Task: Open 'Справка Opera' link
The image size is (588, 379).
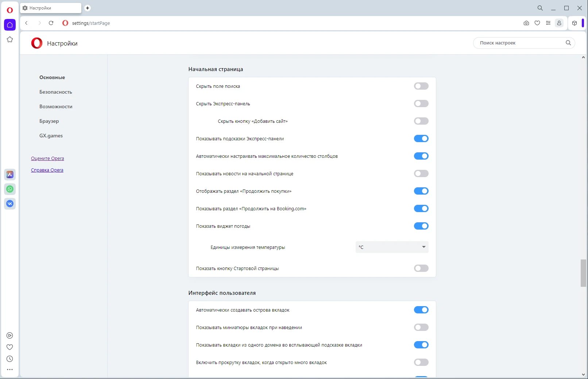Action: click(47, 170)
